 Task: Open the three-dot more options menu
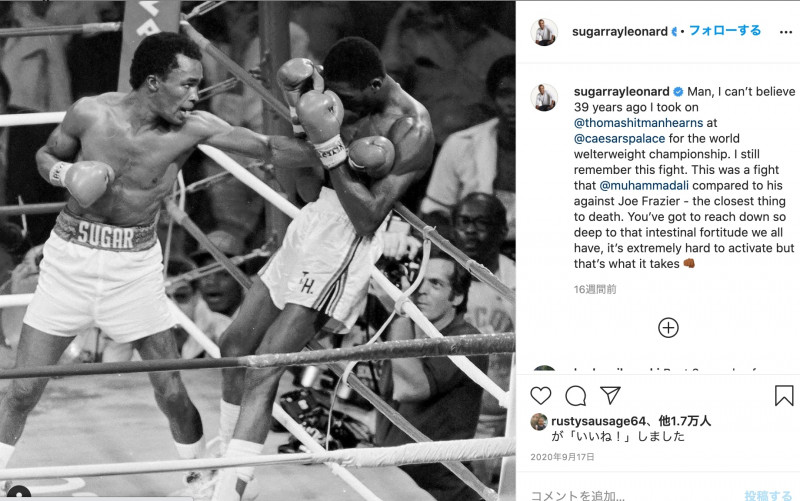click(786, 32)
